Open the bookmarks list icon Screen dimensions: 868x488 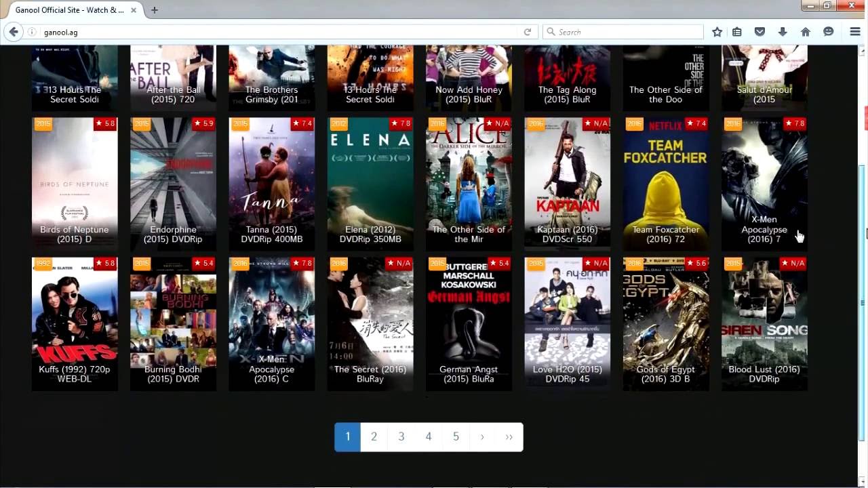tap(737, 32)
